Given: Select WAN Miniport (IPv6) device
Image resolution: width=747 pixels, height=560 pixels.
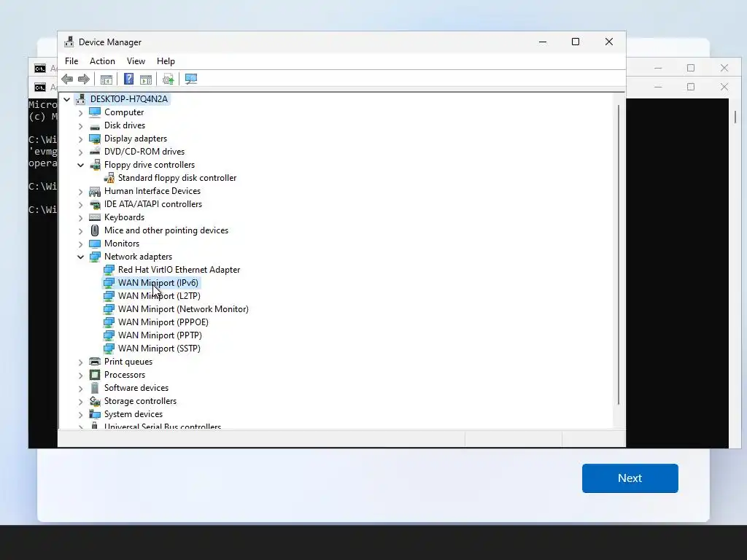Looking at the screenshot, I should [158, 283].
